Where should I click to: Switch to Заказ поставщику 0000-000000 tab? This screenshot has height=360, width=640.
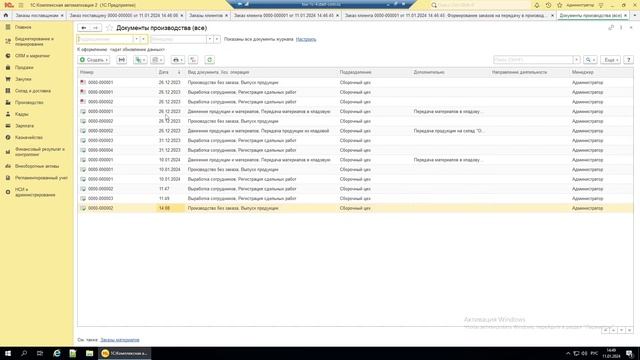point(124,16)
